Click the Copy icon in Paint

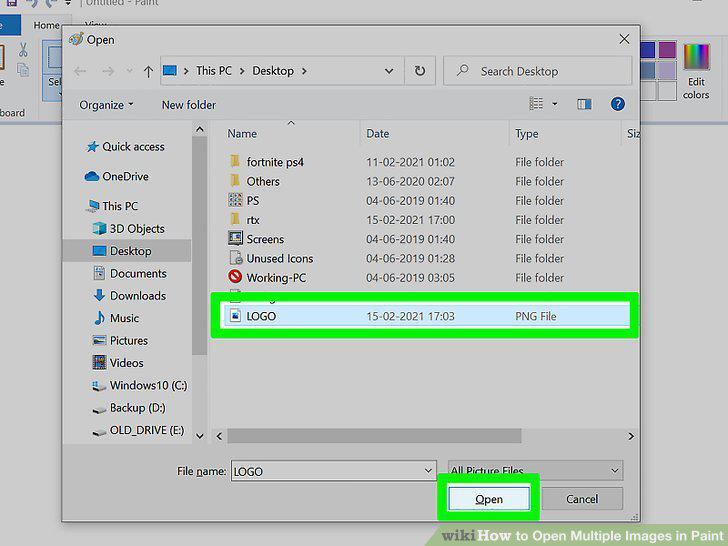point(23,69)
